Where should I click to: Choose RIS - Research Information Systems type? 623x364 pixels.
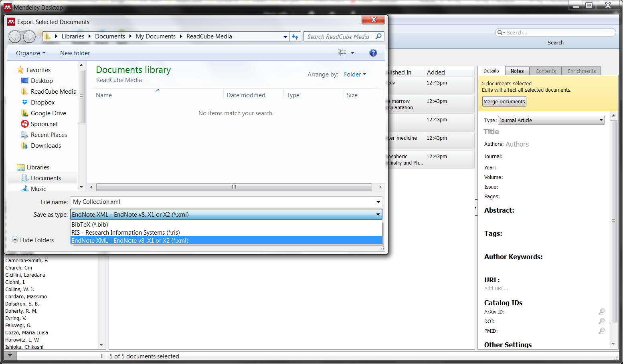(x=226, y=233)
